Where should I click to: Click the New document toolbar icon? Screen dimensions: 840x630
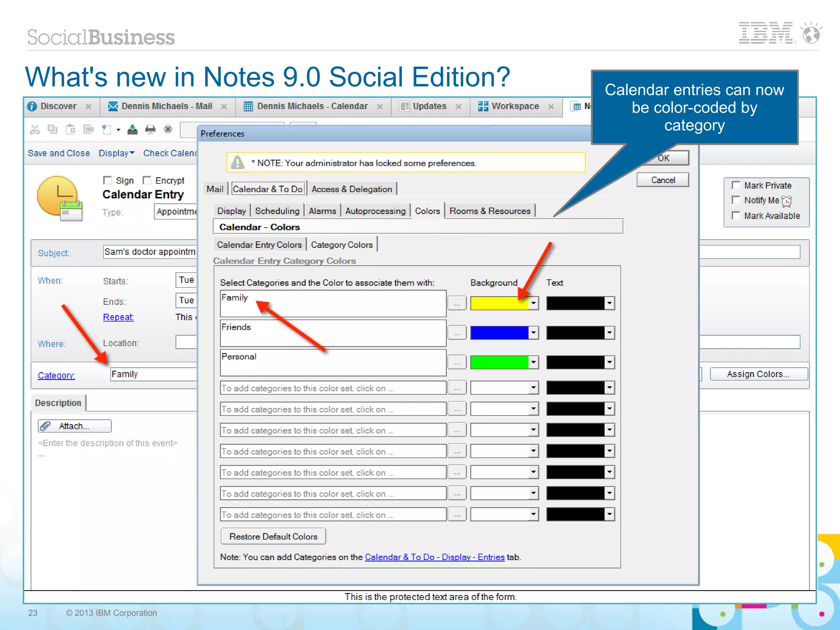(x=106, y=130)
